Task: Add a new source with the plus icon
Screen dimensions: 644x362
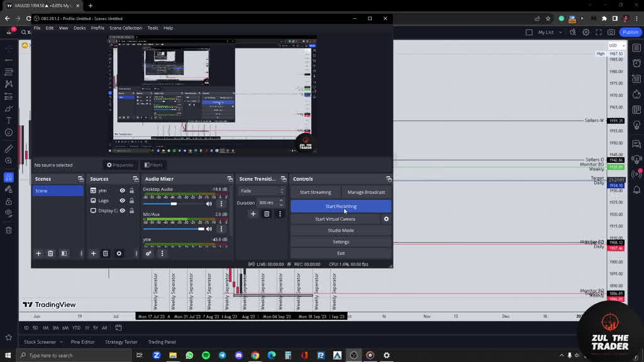Action: tap(93, 253)
